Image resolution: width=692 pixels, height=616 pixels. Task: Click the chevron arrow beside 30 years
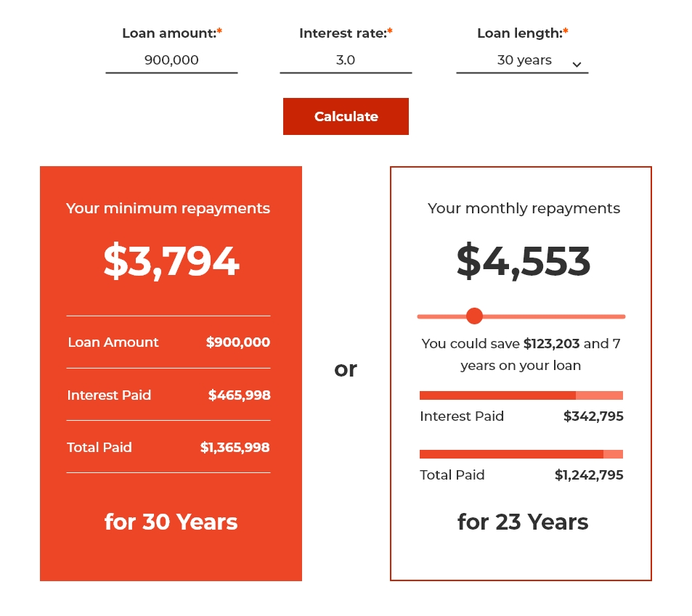tap(577, 65)
